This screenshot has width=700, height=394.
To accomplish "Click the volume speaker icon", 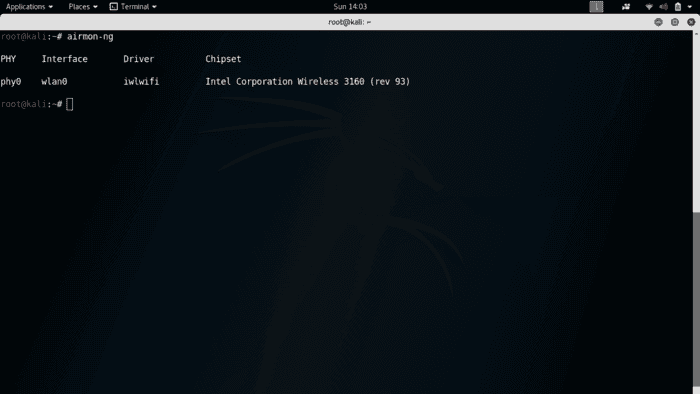I will tap(664, 7).
